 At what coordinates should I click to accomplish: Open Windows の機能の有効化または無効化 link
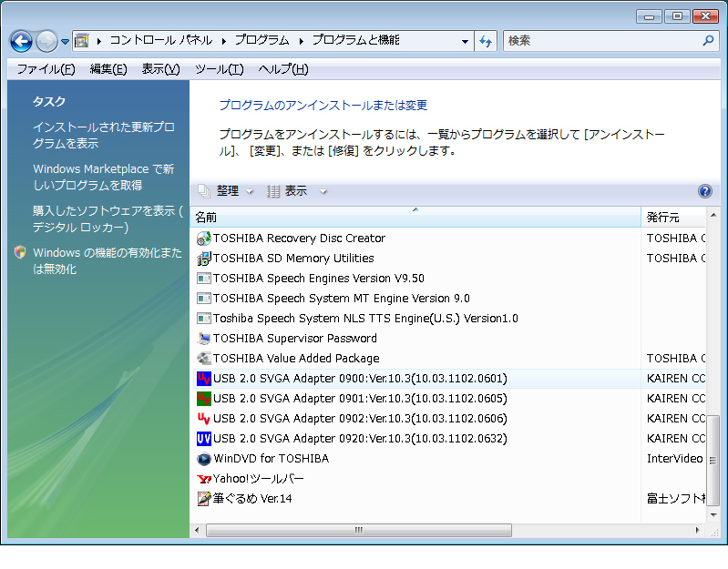[108, 260]
